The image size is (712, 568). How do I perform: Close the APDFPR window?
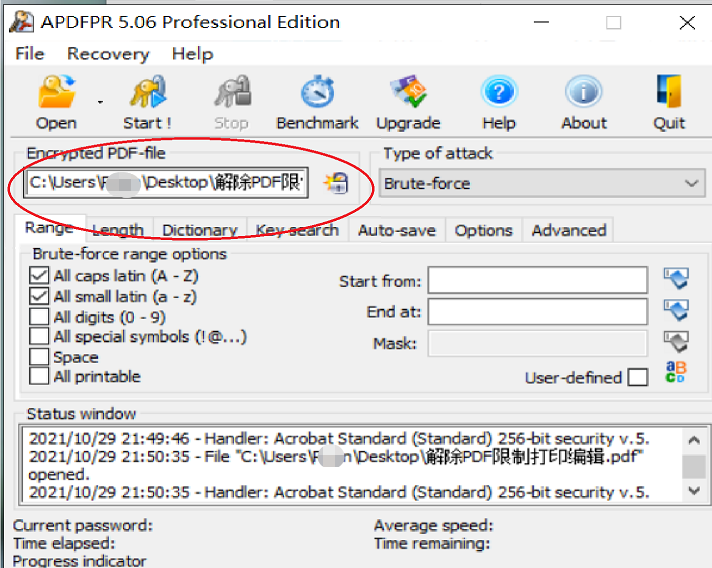tap(687, 22)
